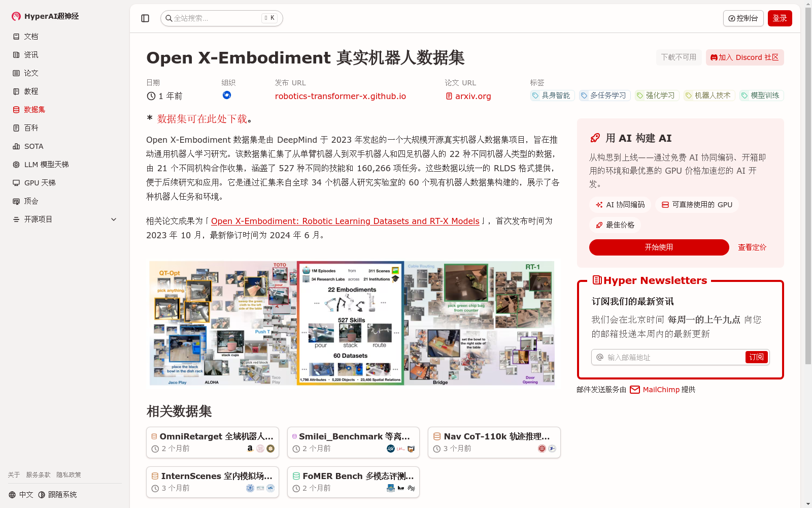
Task: Click the Amazon icon on OmniRetarget card
Action: pyautogui.click(x=250, y=449)
